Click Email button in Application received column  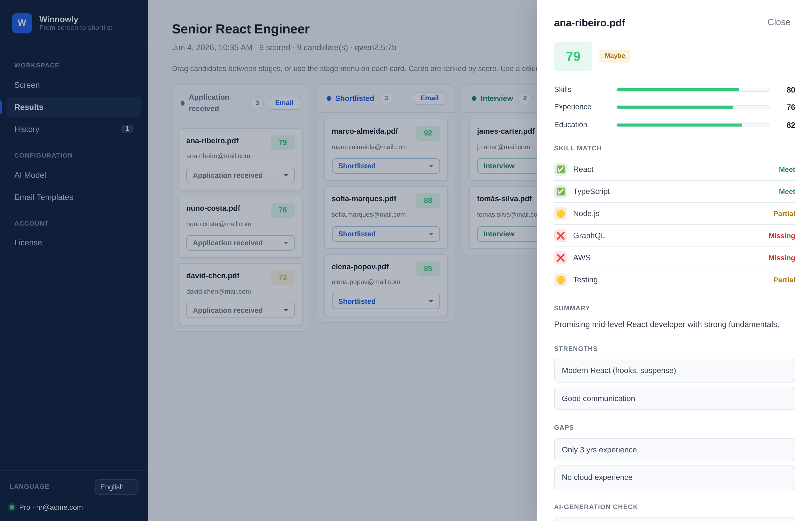tap(284, 103)
